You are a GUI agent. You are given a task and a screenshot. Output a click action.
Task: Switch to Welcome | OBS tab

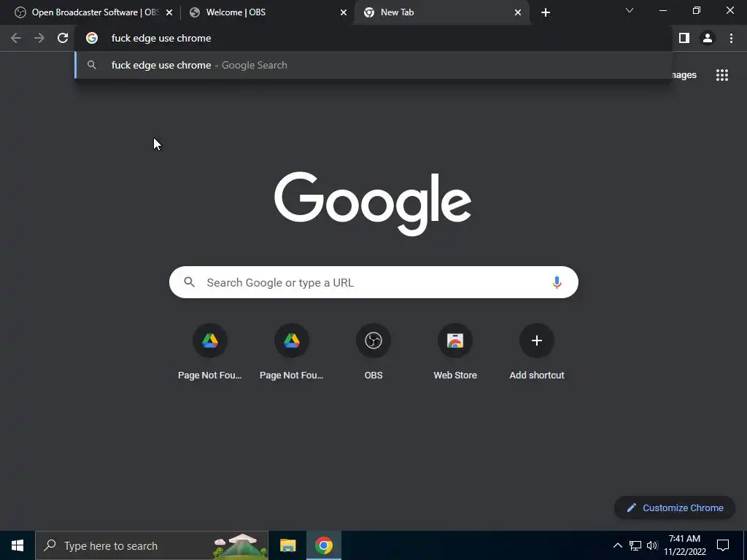267,12
